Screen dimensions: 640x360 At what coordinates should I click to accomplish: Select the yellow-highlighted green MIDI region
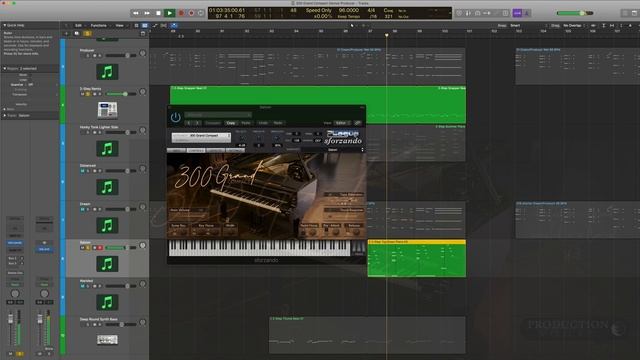[x=417, y=258]
